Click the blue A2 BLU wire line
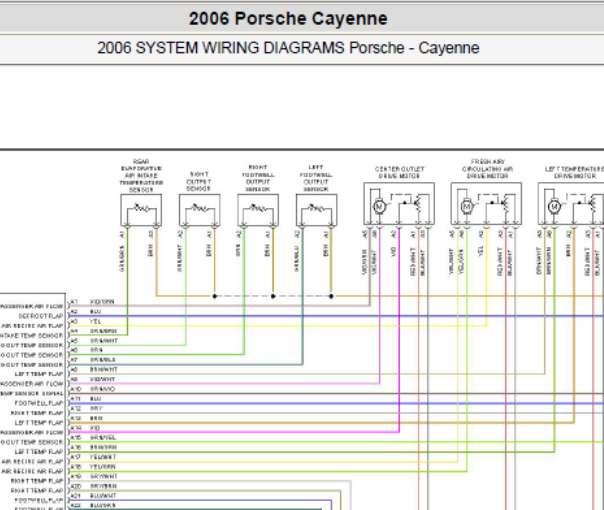Screen dimensions: 604x510 [x=336, y=316]
